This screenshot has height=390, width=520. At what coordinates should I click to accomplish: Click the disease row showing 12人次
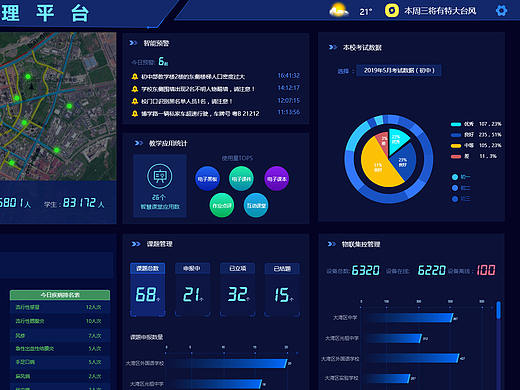[x=60, y=307]
